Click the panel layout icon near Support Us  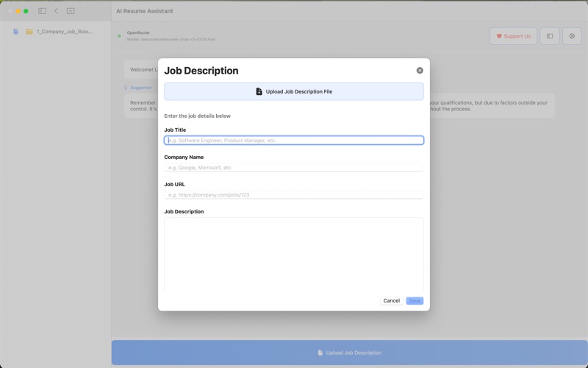pos(550,36)
